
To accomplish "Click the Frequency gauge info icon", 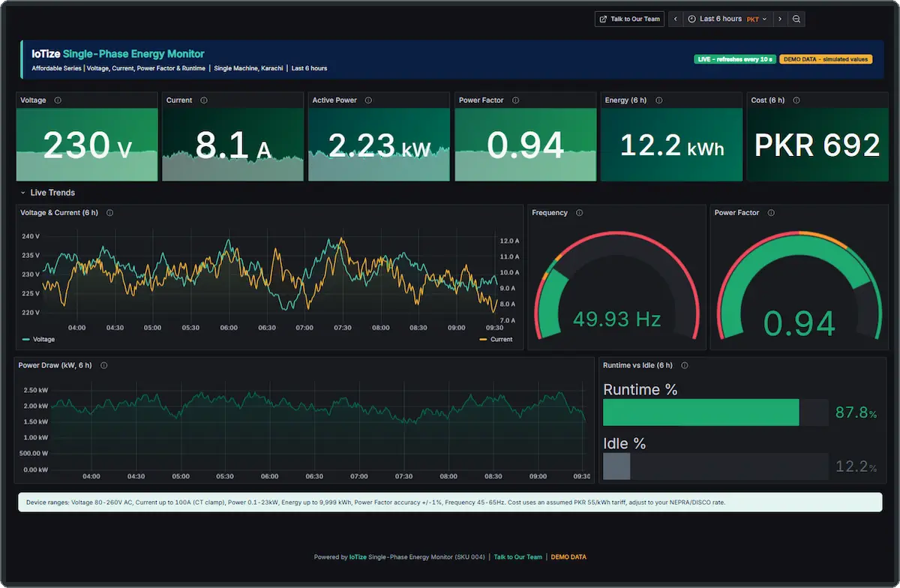I will (579, 213).
